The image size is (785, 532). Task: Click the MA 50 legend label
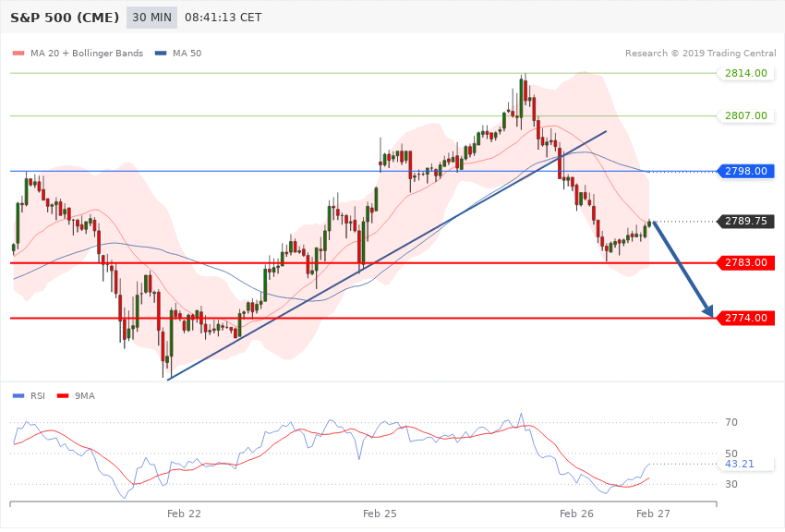pyautogui.click(x=187, y=53)
